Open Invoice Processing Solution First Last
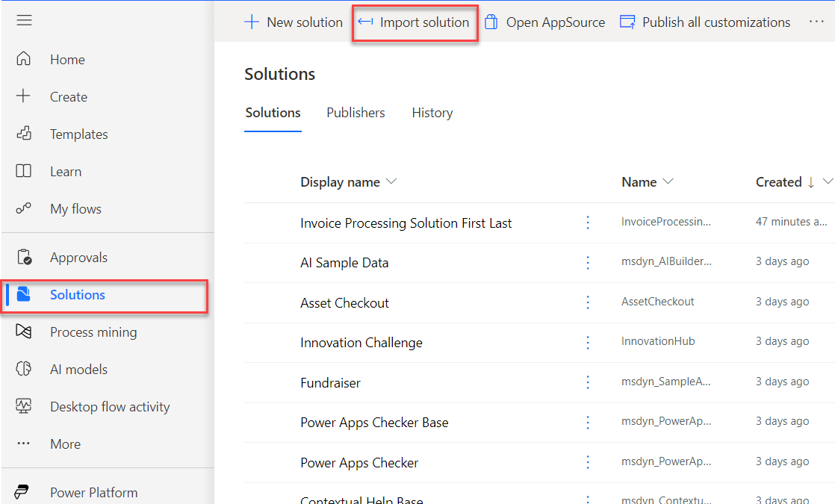835x504 pixels. click(406, 223)
